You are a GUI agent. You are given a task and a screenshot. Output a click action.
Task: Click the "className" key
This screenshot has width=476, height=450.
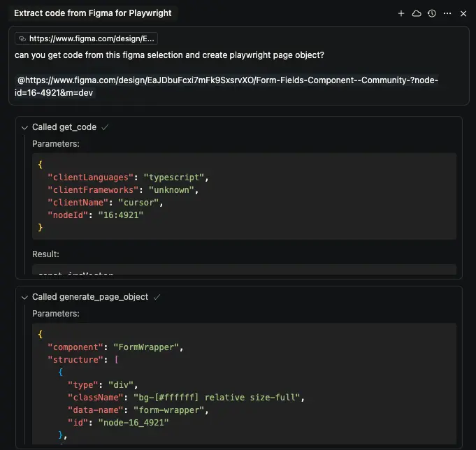[95, 398]
